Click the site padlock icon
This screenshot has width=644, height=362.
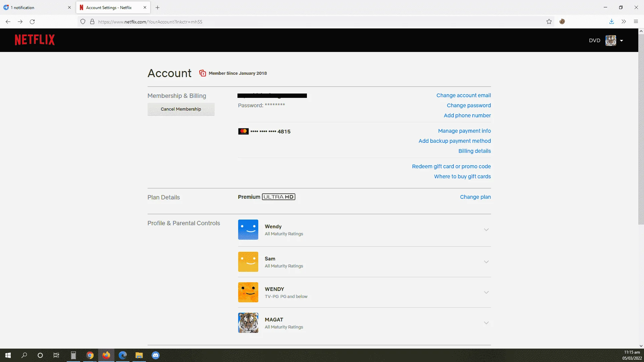click(92, 22)
